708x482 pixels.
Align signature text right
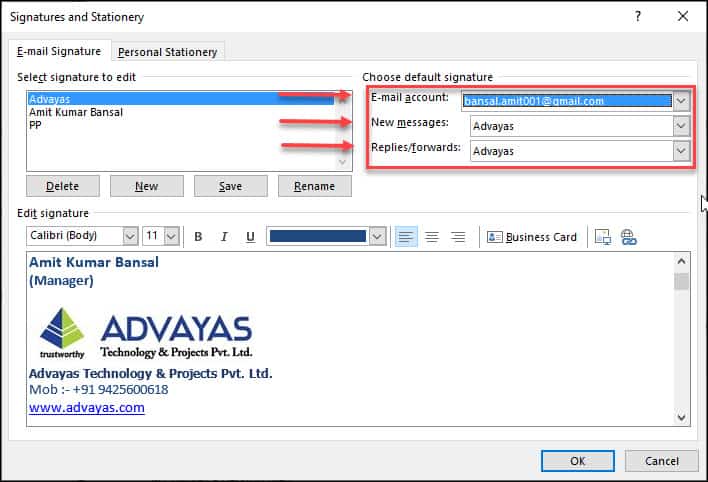458,237
